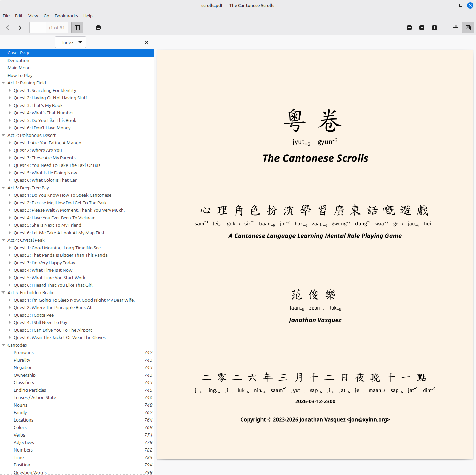Viewport: 476px width, 475px height.
Task: Zoom in with the plus icon
Action: click(x=422, y=28)
